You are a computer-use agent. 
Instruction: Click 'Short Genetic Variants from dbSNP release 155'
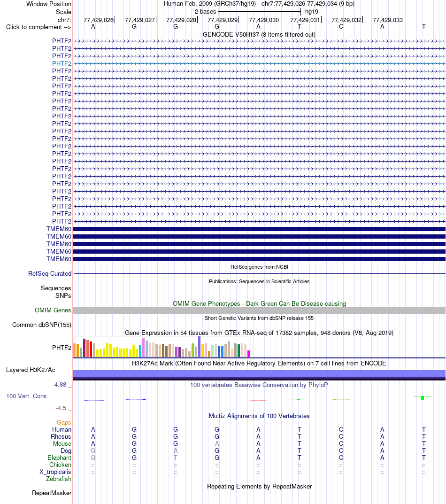259,318
